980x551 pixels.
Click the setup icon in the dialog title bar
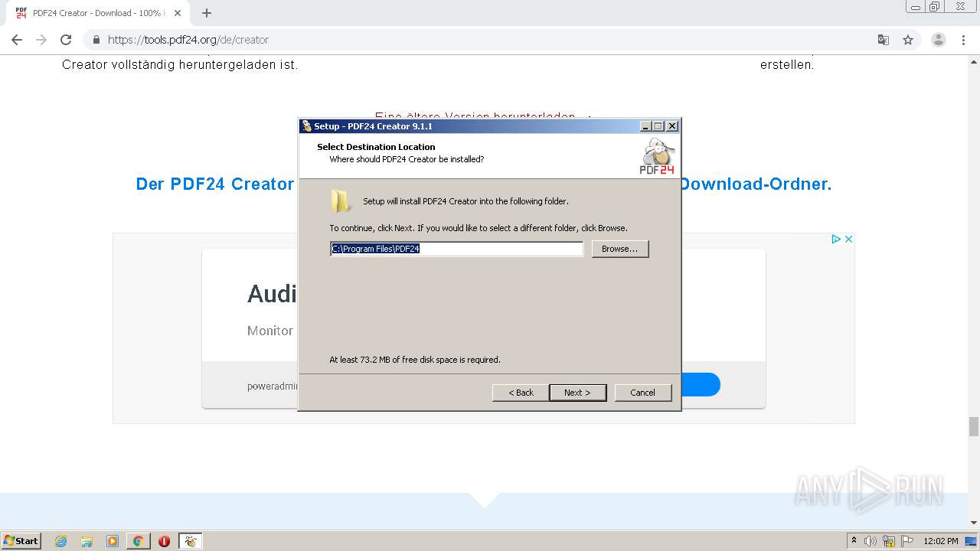click(x=307, y=126)
